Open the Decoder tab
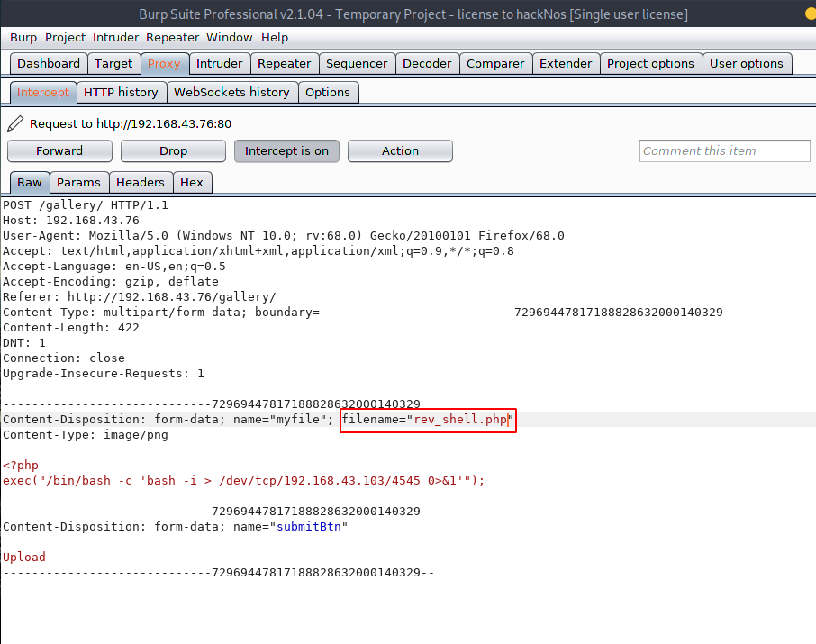 [x=427, y=64]
